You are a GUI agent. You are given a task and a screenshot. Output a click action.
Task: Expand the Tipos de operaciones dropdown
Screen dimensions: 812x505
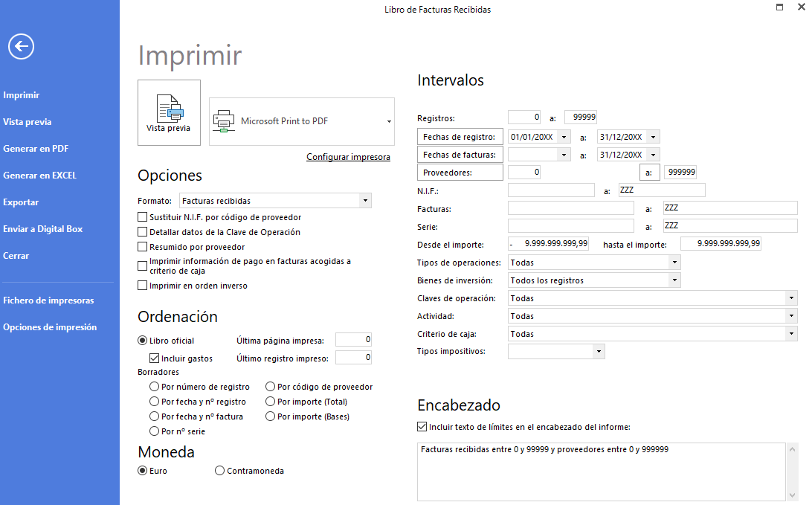coord(674,263)
